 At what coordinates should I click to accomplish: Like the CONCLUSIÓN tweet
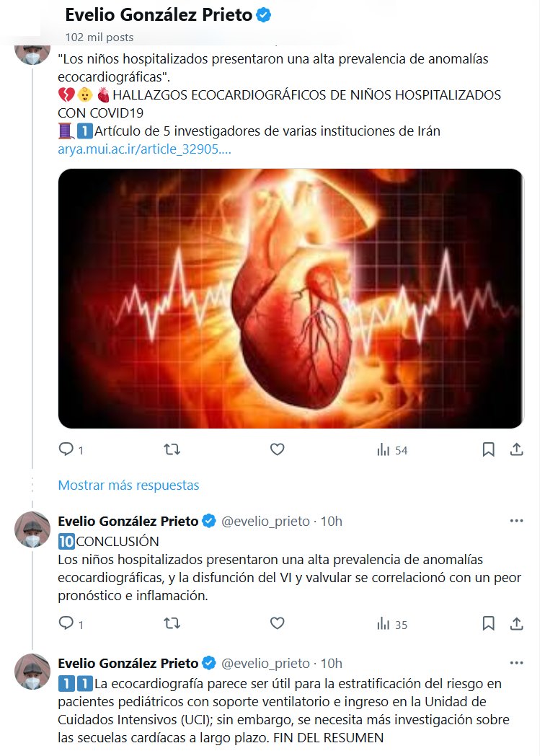tap(277, 623)
